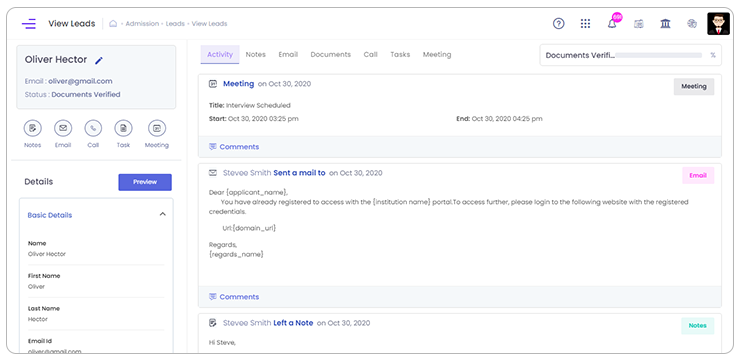Click the Sent a mail to link
The image size is (740, 362).
(x=299, y=173)
